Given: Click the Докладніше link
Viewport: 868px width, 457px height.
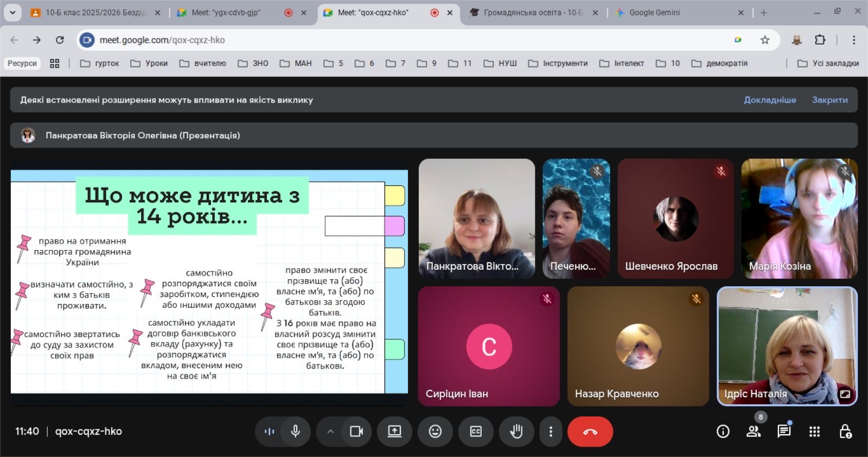Looking at the screenshot, I should coord(770,100).
